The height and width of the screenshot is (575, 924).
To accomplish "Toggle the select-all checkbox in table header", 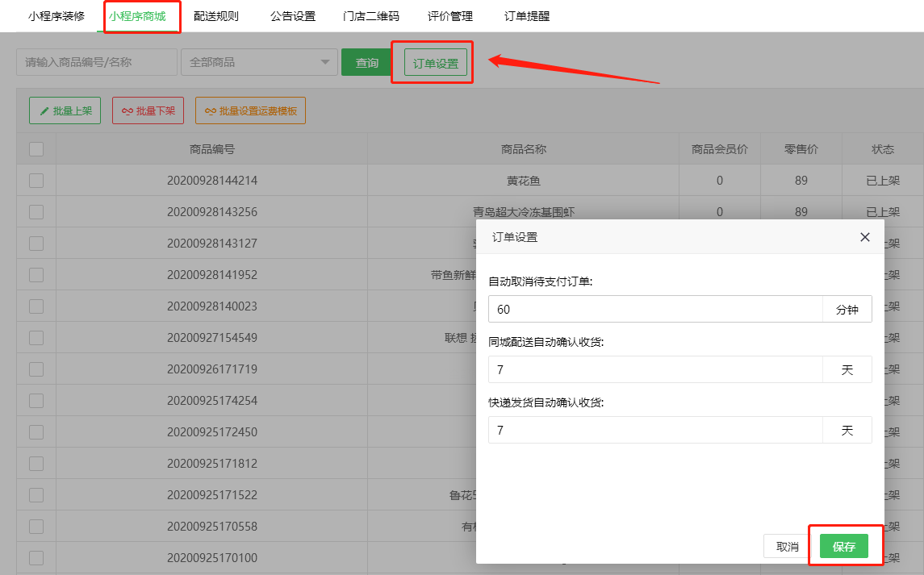I will 36,148.
